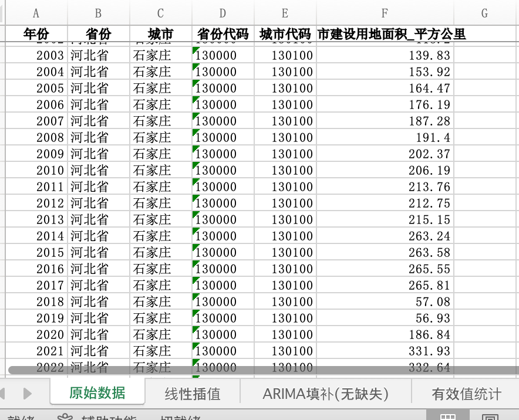
Task: Switch to the 有效值统计 sheet tab
Action: [x=466, y=394]
